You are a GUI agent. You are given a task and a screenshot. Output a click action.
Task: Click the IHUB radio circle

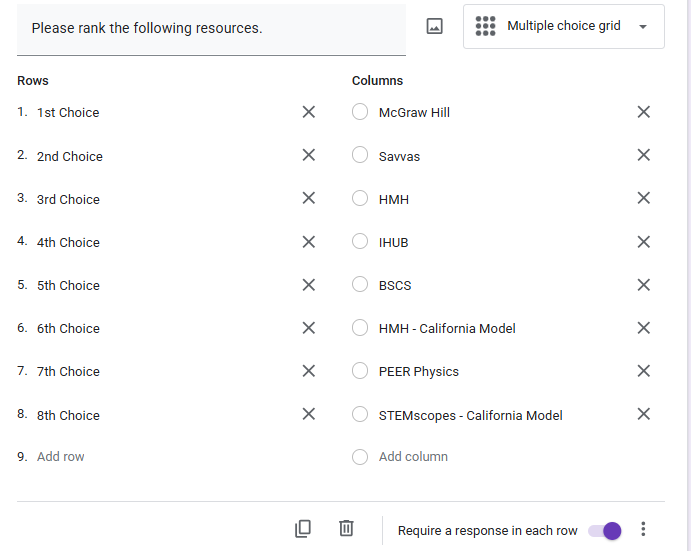pos(360,242)
